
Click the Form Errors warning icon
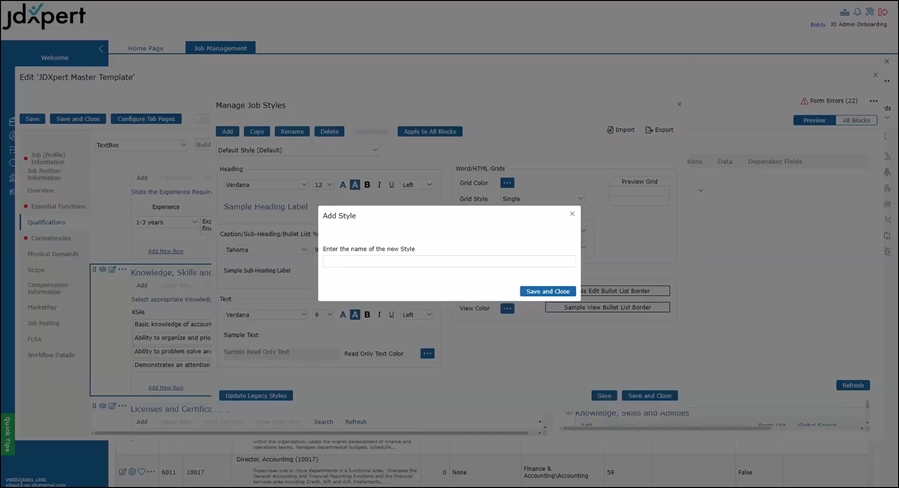(x=804, y=101)
